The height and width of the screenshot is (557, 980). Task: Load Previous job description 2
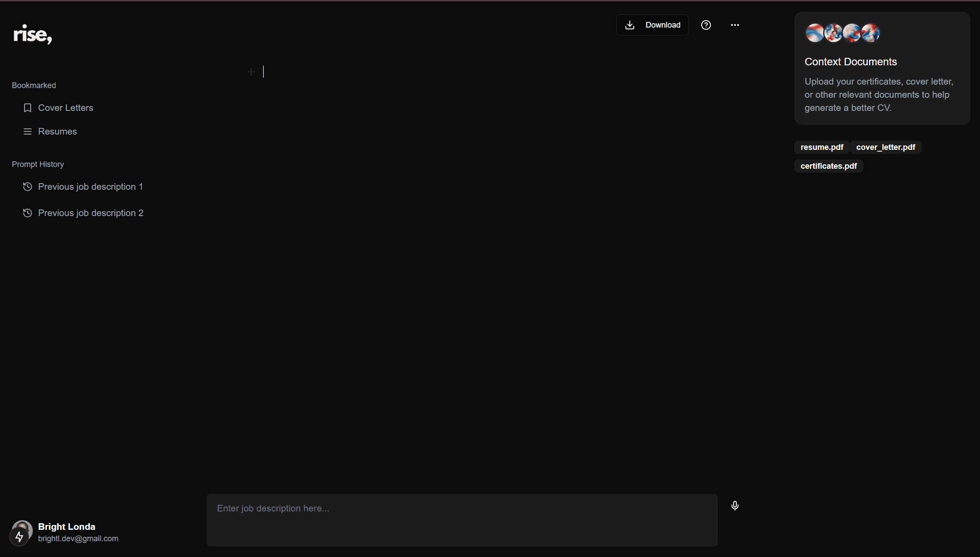click(x=91, y=213)
